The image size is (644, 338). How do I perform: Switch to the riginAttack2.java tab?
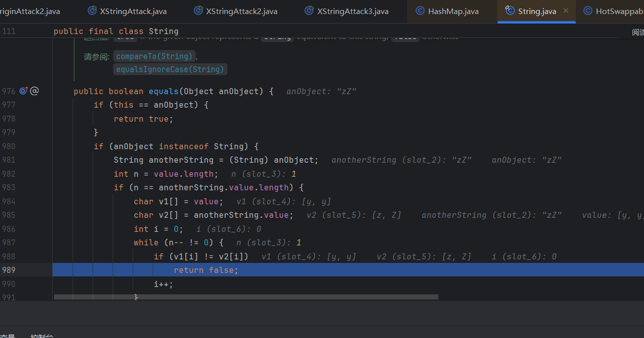(x=30, y=11)
